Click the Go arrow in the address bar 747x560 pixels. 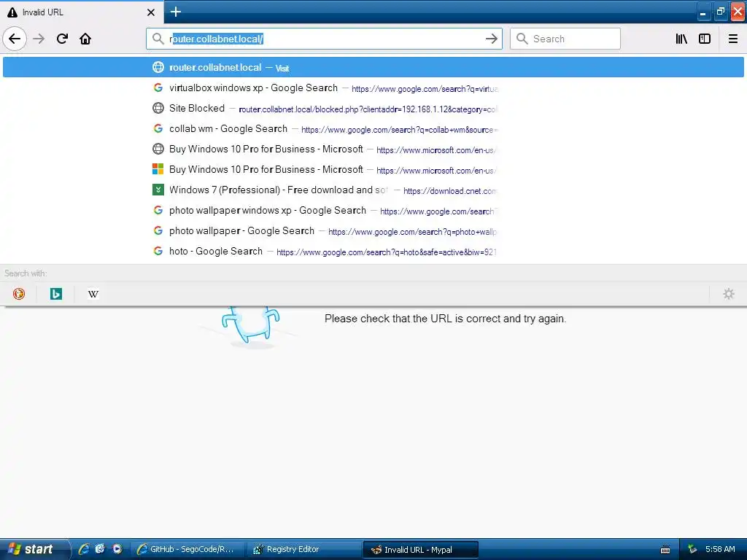[491, 39]
